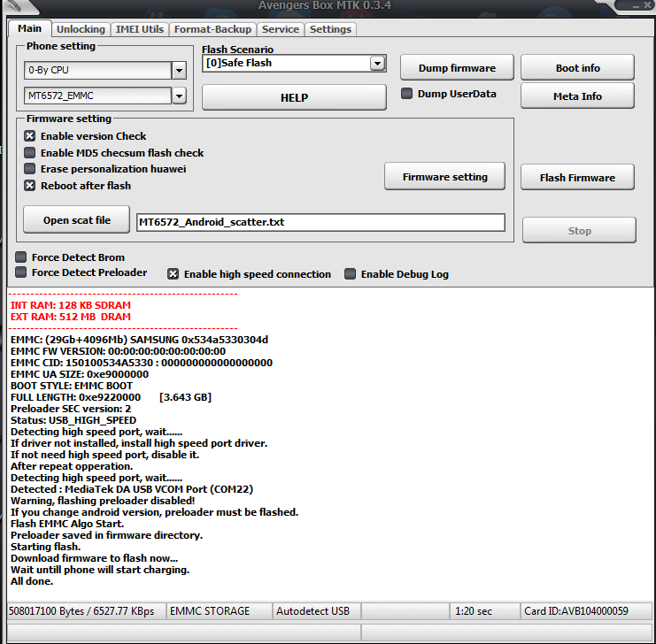Viewport: 656px width, 644px height.
Task: Click the Stop button
Action: tap(580, 230)
